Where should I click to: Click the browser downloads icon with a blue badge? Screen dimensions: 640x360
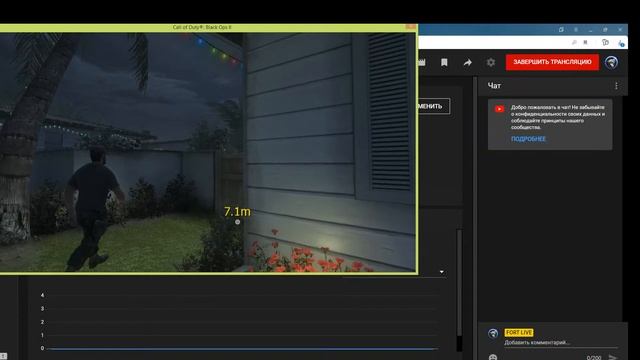click(x=621, y=43)
